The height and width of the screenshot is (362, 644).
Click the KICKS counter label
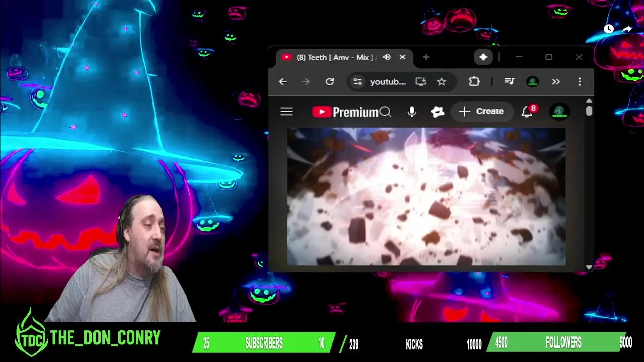414,344
